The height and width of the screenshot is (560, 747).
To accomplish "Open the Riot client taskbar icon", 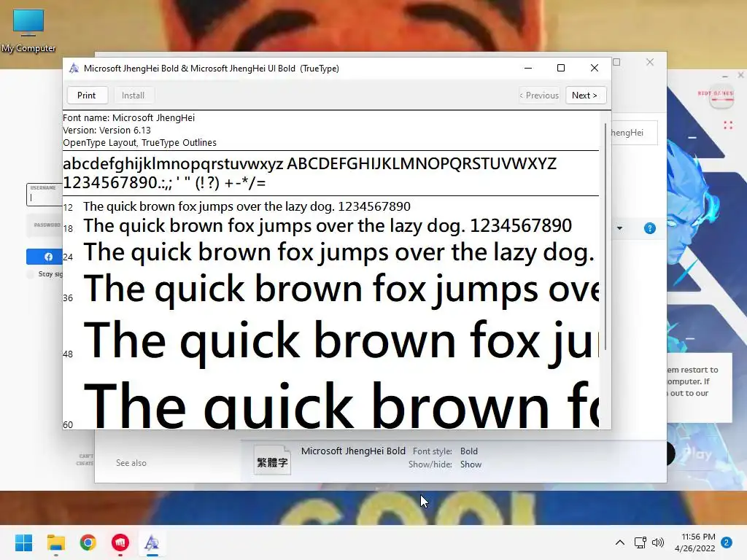I will point(120,542).
